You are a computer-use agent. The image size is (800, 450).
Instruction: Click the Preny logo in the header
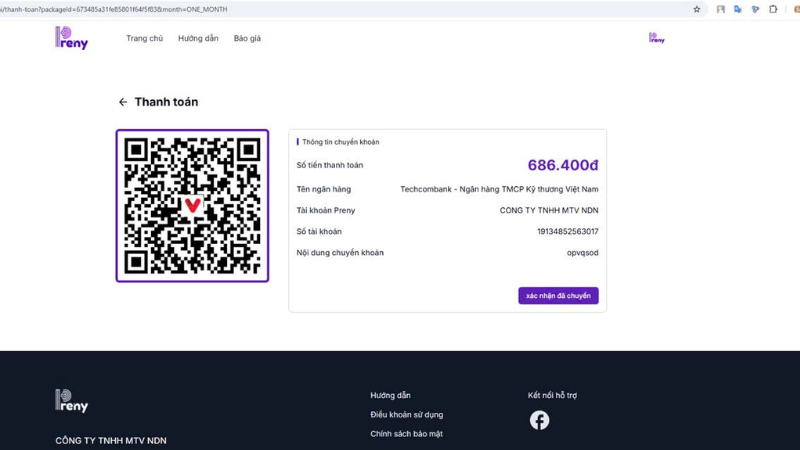click(x=71, y=38)
